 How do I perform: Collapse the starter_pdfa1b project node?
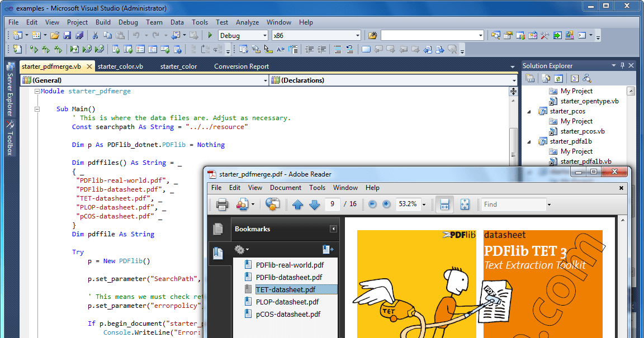(529, 142)
